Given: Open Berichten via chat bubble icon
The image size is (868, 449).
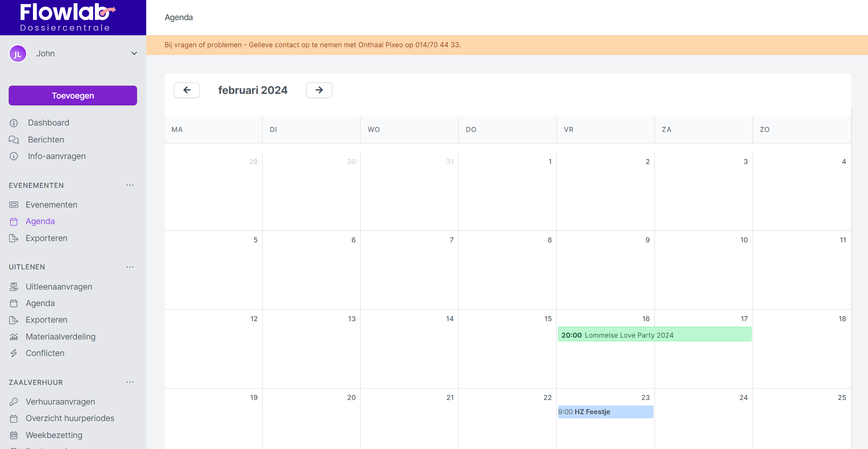Looking at the screenshot, I should (14, 140).
